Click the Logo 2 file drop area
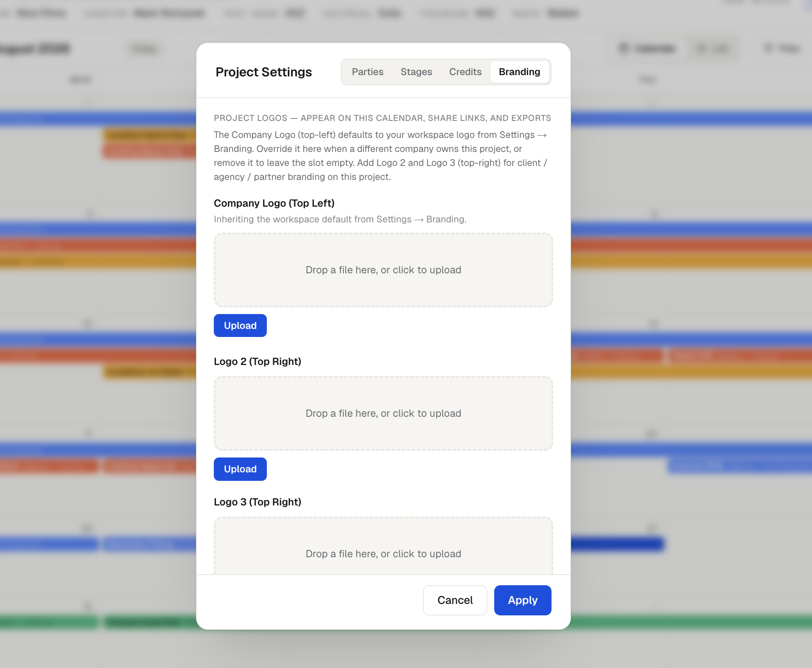This screenshot has height=668, width=812. coord(383,413)
